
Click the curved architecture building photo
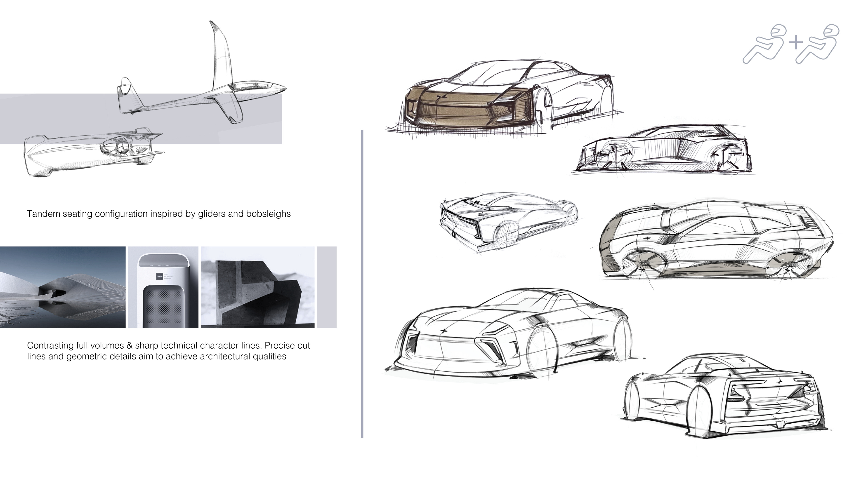coord(62,287)
